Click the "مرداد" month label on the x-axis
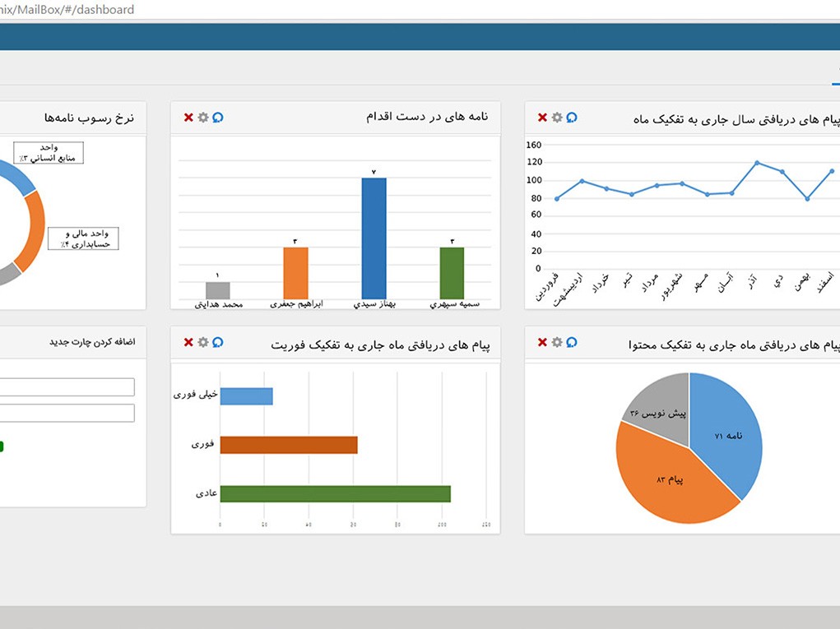This screenshot has width=840, height=629. pos(649,283)
